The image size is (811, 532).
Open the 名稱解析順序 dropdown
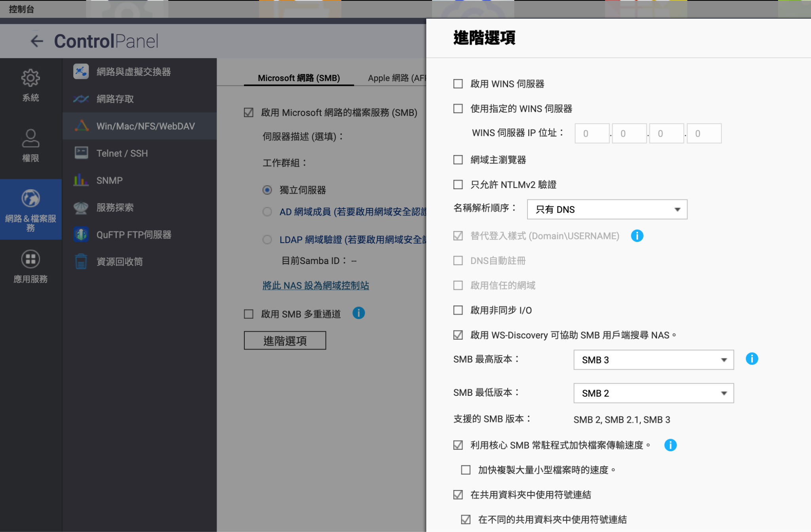(x=607, y=209)
